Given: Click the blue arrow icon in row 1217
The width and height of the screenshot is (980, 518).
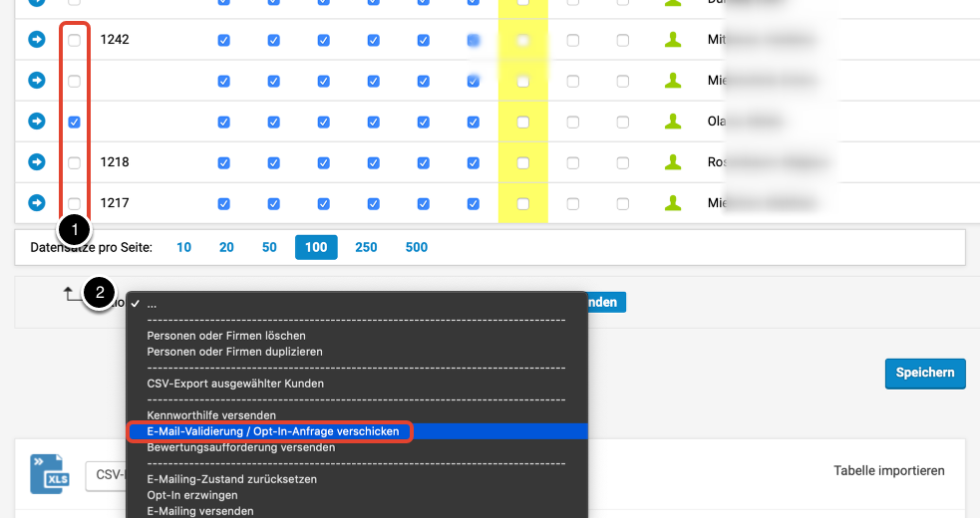Looking at the screenshot, I should pos(37,203).
